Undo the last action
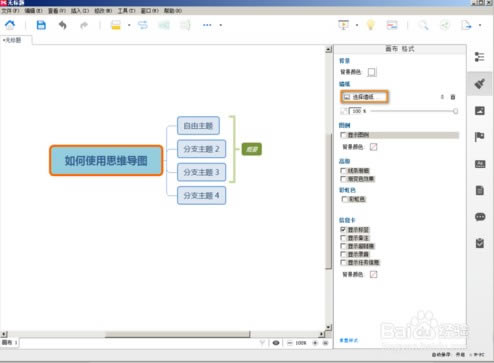Viewport: 494px width, 363px height. [63, 25]
